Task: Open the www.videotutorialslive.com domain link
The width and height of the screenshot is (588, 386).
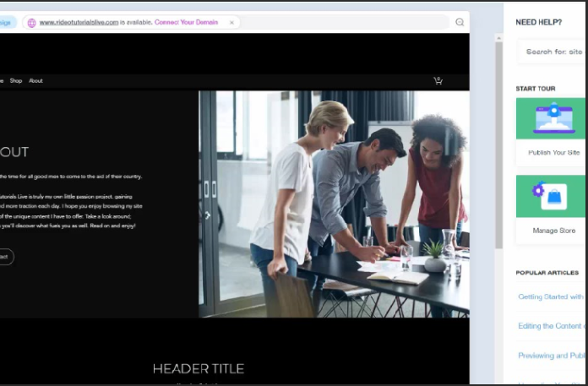Action: [x=79, y=23]
